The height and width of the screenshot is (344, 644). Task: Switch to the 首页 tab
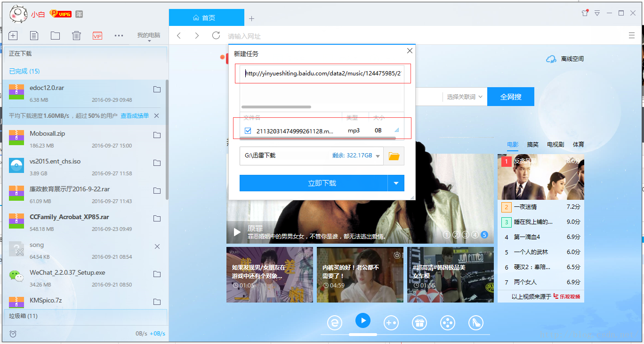[x=206, y=18]
